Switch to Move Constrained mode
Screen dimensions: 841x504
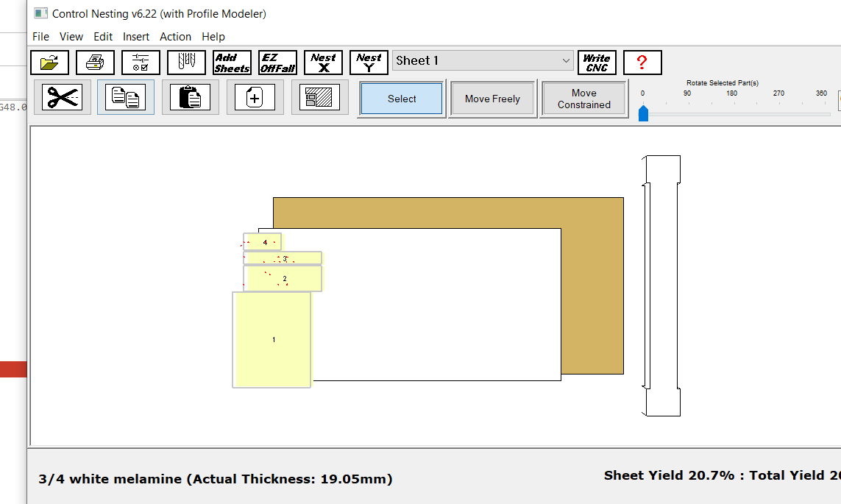(x=584, y=99)
